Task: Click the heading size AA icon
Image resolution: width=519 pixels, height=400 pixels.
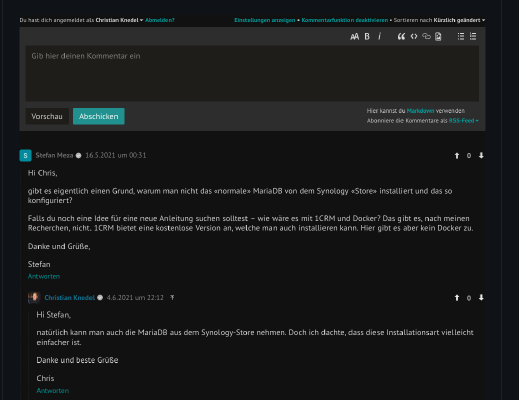Action: (x=354, y=37)
